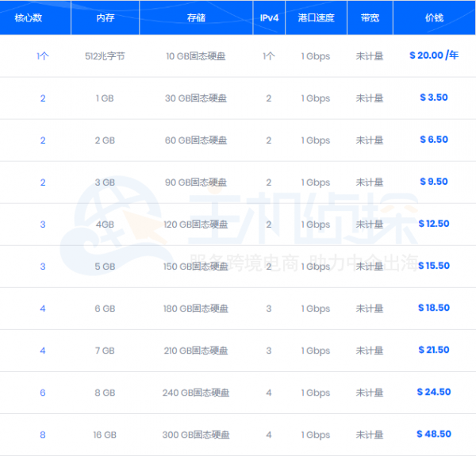Screen dimensions: 476x456
Task: Select the $6.50 plan price
Action: click(x=434, y=140)
